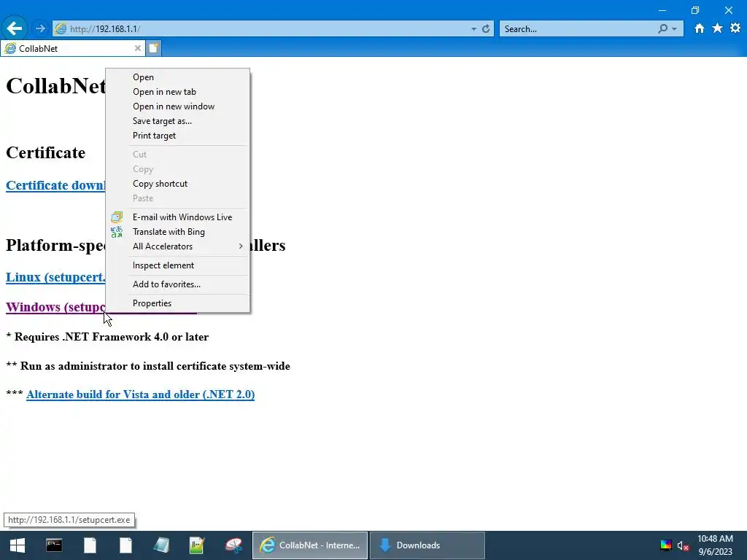Select Save target as... menu entry
The height and width of the screenshot is (560, 747).
click(x=177, y=121)
